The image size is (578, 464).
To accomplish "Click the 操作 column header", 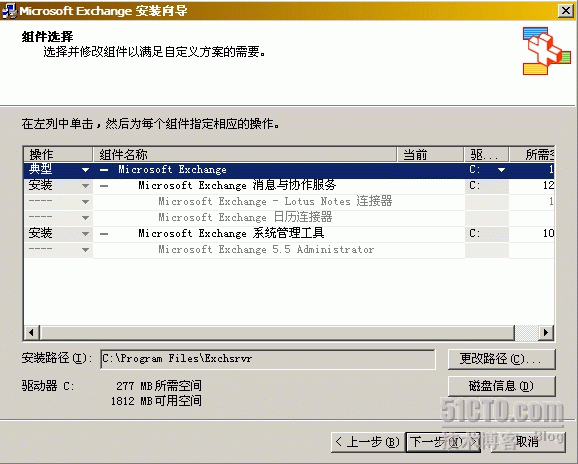I will [x=58, y=154].
